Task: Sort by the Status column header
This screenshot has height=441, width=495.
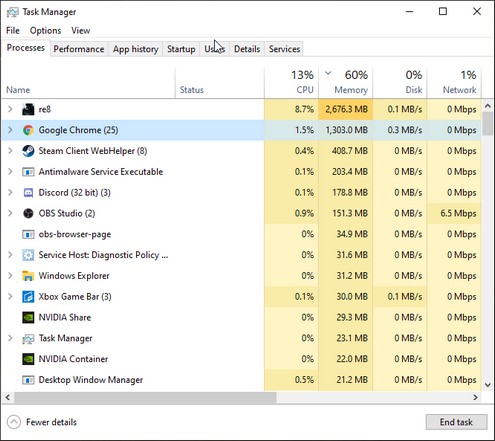Action: [220, 84]
